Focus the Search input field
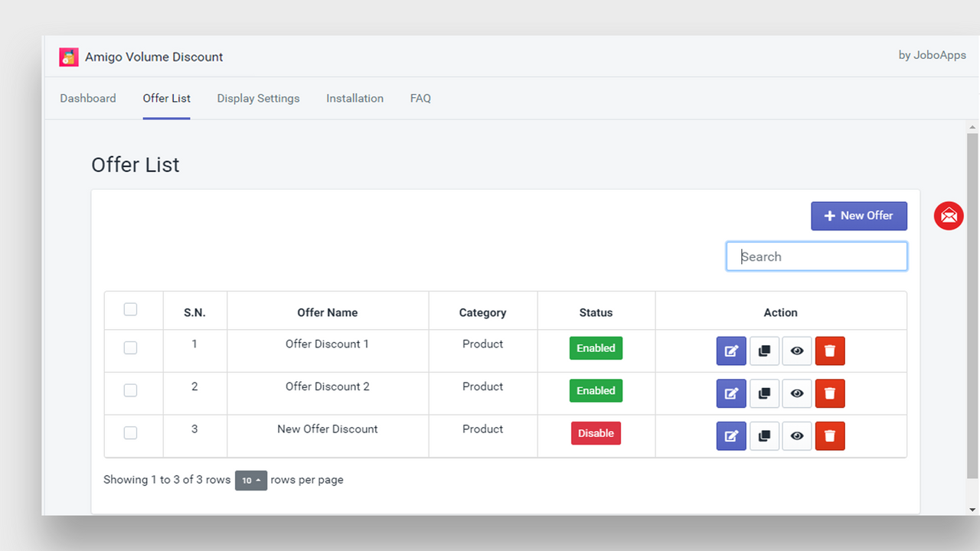Image resolution: width=980 pixels, height=551 pixels. point(816,256)
